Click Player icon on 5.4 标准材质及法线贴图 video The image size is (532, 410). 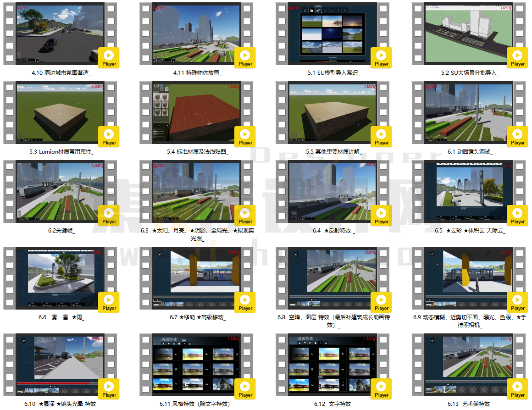(245, 137)
